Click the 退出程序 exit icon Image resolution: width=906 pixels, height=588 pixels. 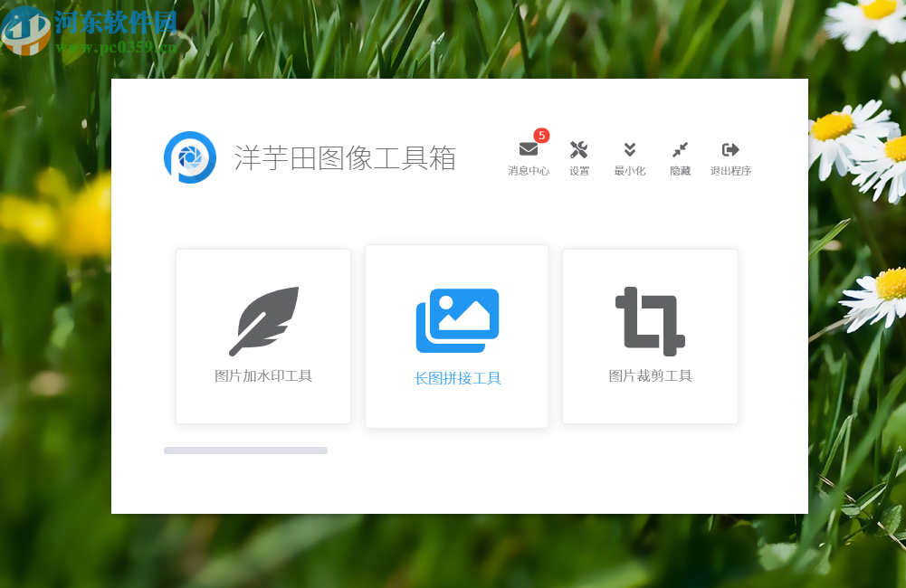pyautogui.click(x=730, y=148)
